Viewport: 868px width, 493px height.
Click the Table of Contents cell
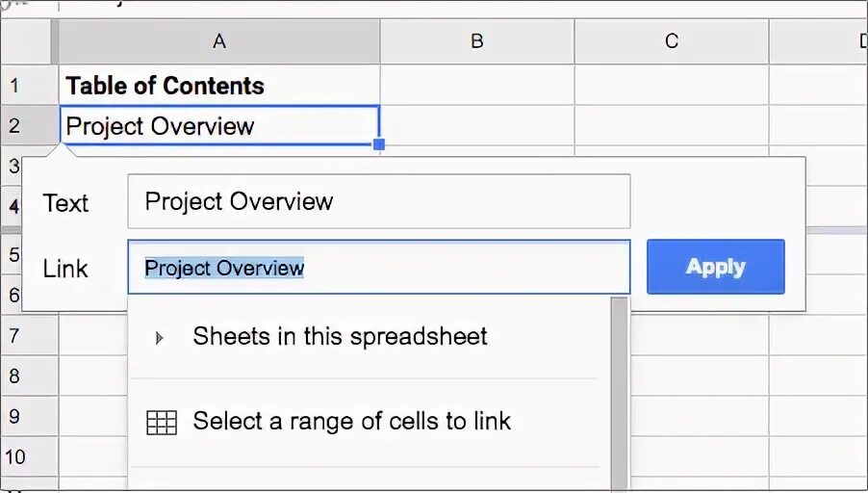(219, 86)
